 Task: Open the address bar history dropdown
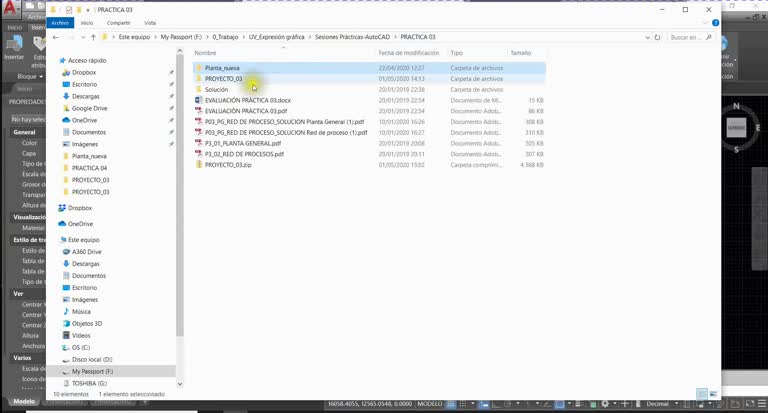click(x=648, y=37)
